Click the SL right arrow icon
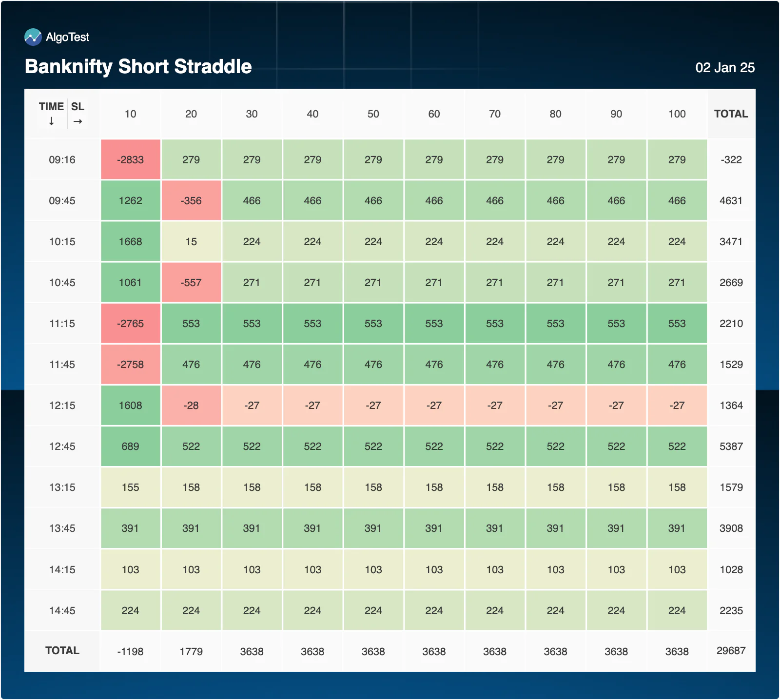 coord(78,121)
